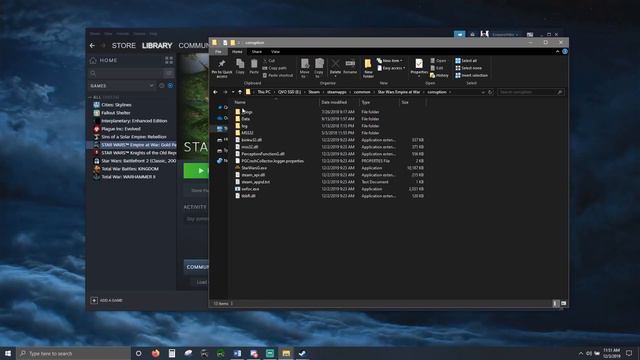Collapse the File Explorer ribbon with the chevron

(x=558, y=51)
